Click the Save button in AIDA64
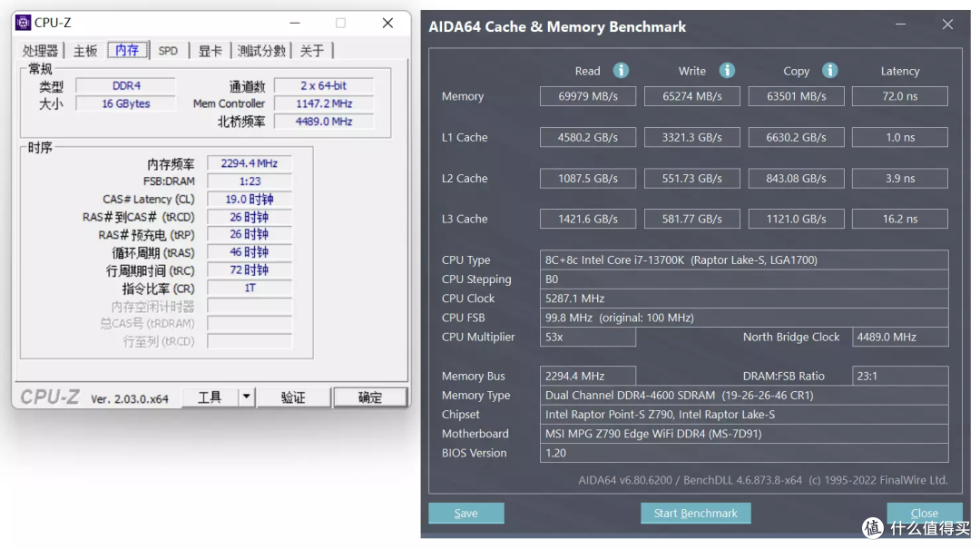Viewport: 980px width, 549px height. pos(466,513)
